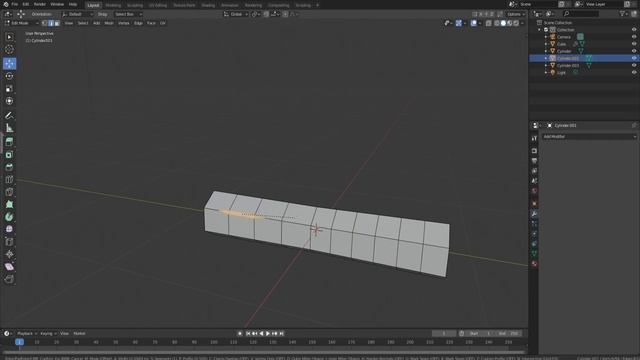This screenshot has height=360, width=640.
Task: Select the Spin tool
Action: coord(9,217)
